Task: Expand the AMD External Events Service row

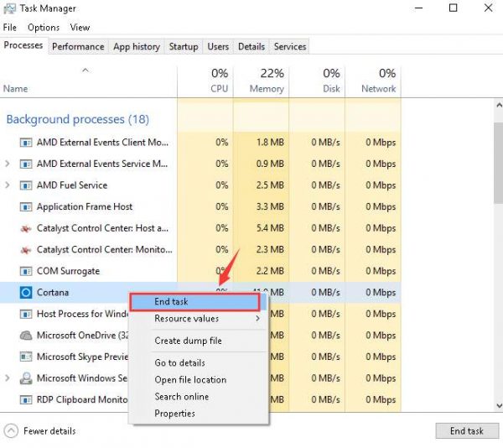Action: [8, 164]
